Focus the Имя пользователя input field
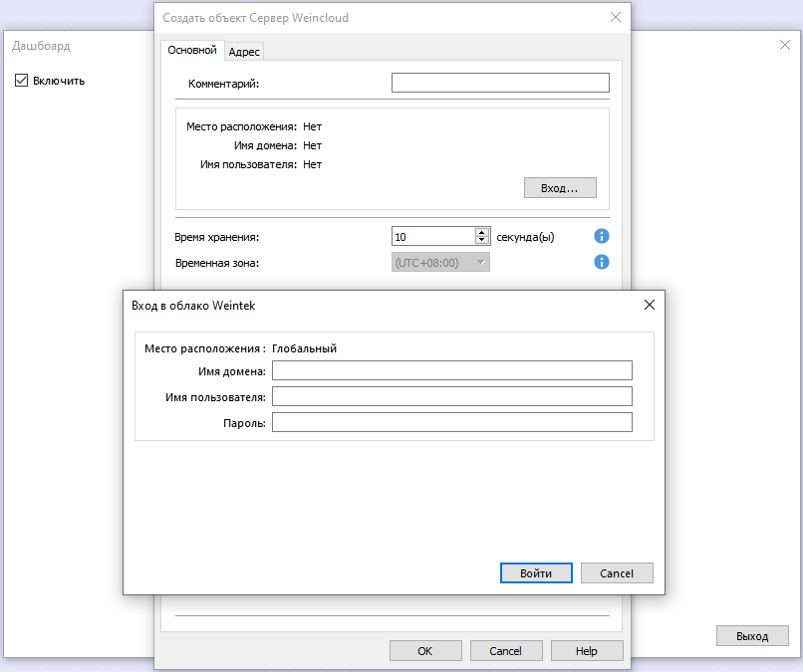Screen dimensions: 803x672 (x=451, y=396)
